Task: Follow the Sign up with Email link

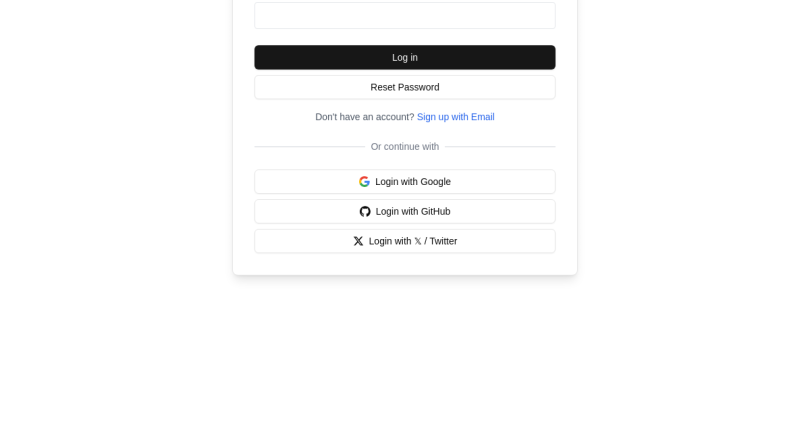Action: coord(455,117)
